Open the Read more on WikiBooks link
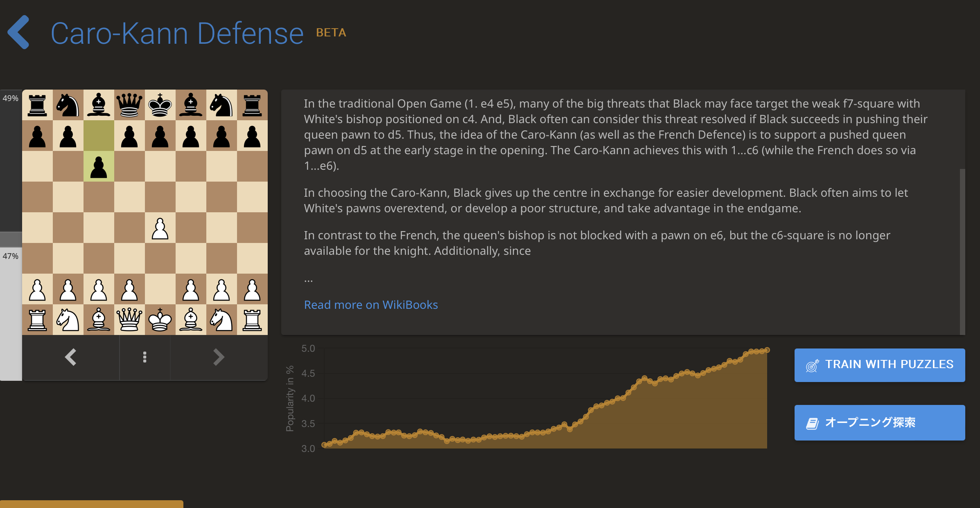This screenshot has height=508, width=980. tap(370, 305)
